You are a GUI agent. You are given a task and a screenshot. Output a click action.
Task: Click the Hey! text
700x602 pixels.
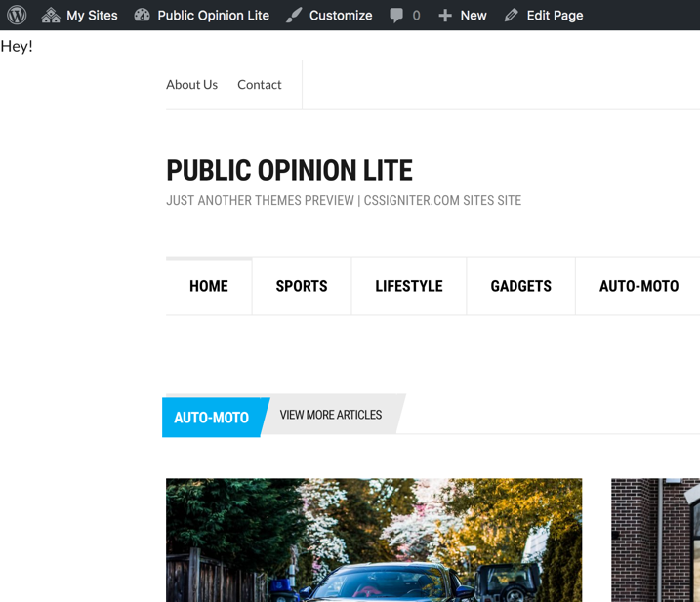17,47
